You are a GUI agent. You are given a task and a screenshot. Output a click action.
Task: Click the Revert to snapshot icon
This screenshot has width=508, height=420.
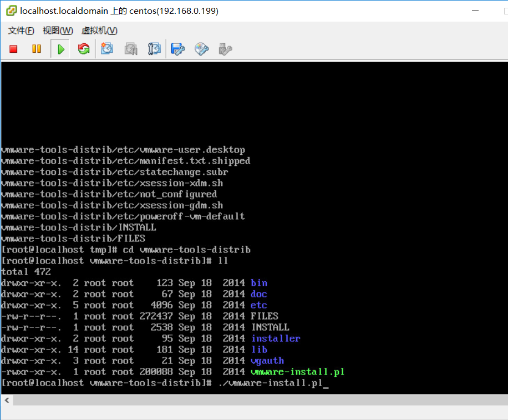tap(131, 49)
